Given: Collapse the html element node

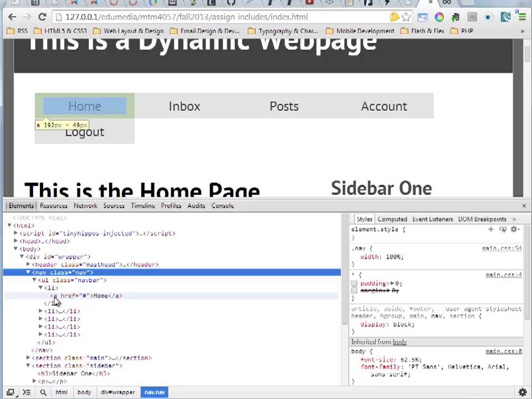Looking at the screenshot, I should coord(9,226).
